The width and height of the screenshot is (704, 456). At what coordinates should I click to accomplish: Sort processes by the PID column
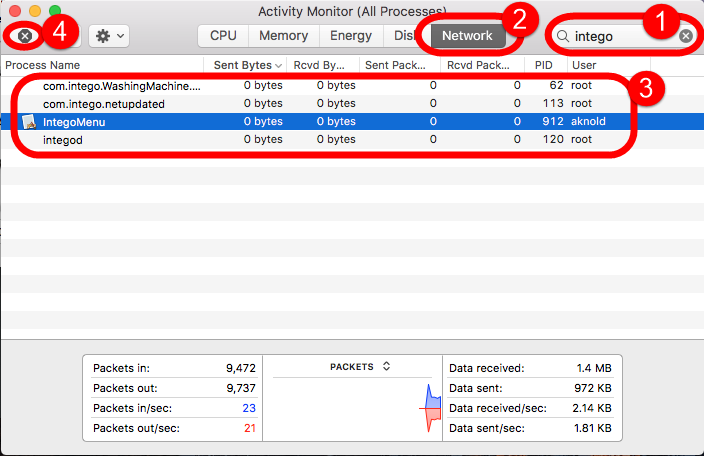coord(544,65)
